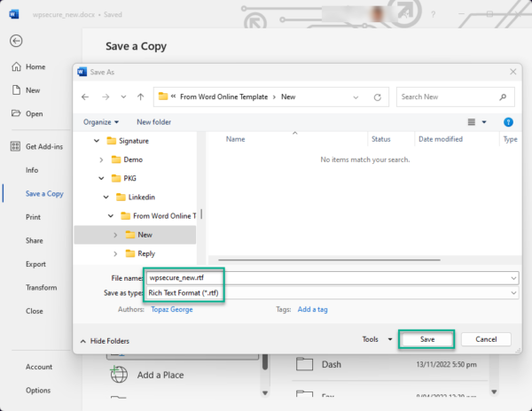Screen dimensions: 532x411
Task: Click the back arrow in Word backstage
Action: click(16, 41)
